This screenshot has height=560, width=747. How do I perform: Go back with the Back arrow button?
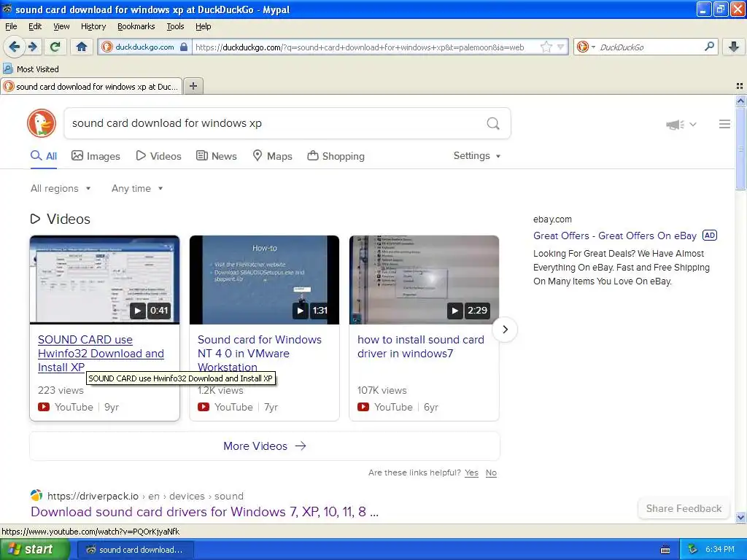point(14,47)
